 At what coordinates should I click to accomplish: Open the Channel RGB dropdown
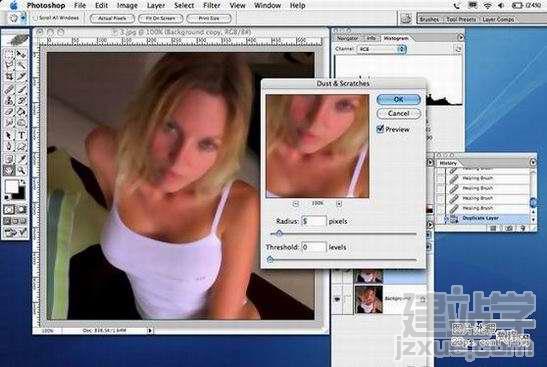[381, 49]
